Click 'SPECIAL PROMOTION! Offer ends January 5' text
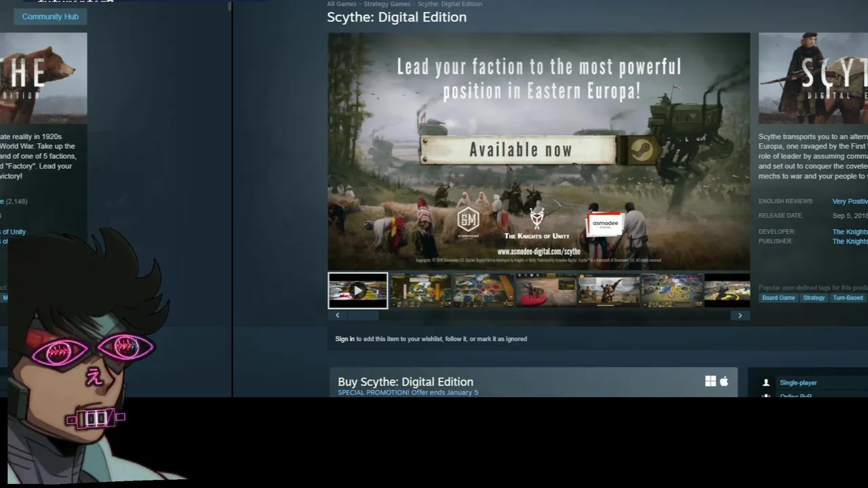Viewport: 868px width, 488px height. click(408, 392)
